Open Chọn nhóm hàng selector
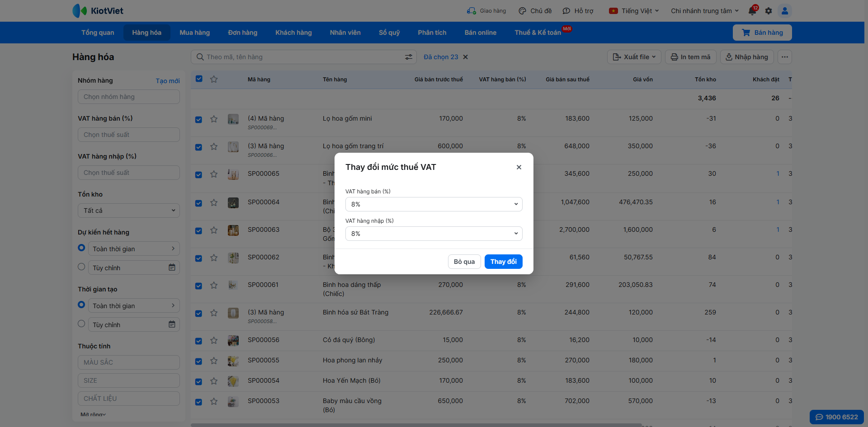 [129, 97]
